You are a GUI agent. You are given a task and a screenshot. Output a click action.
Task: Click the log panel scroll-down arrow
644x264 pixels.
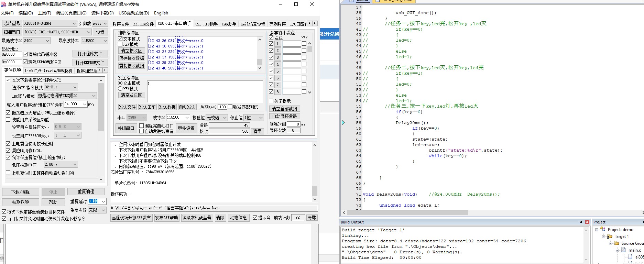(x=315, y=199)
